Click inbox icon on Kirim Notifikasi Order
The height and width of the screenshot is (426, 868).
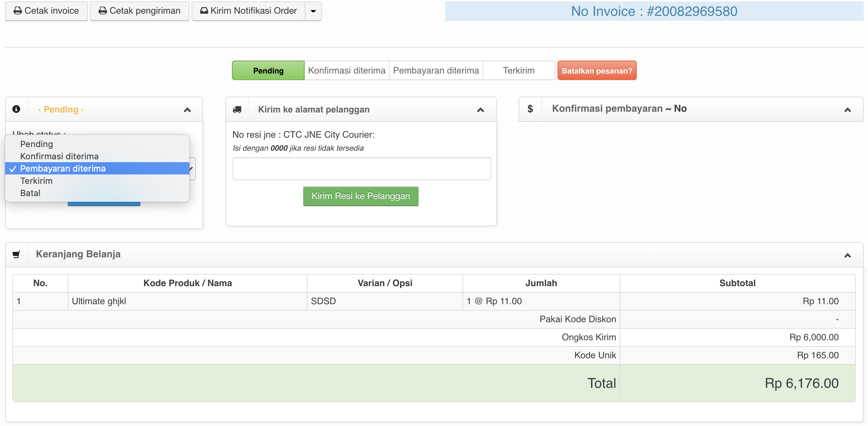tap(204, 11)
